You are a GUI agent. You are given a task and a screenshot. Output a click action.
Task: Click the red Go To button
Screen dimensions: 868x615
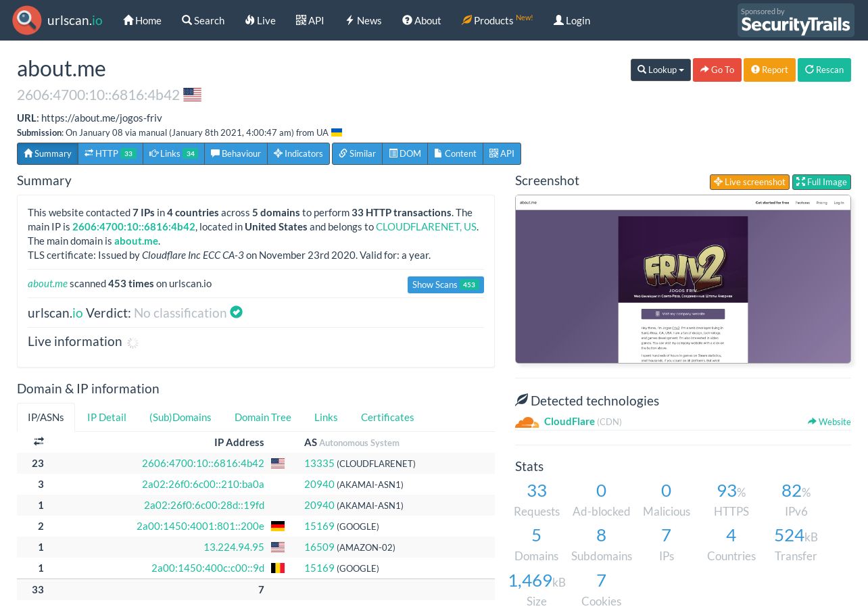pyautogui.click(x=717, y=70)
